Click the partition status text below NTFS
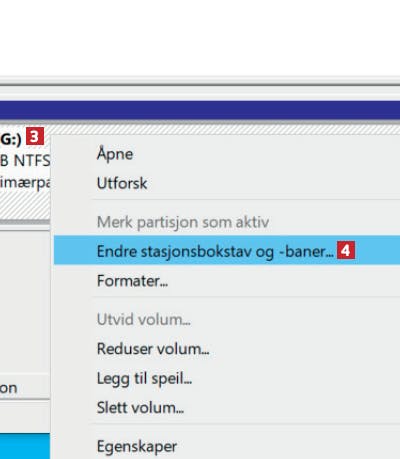Image resolution: width=400 pixels, height=459 pixels. (25, 182)
